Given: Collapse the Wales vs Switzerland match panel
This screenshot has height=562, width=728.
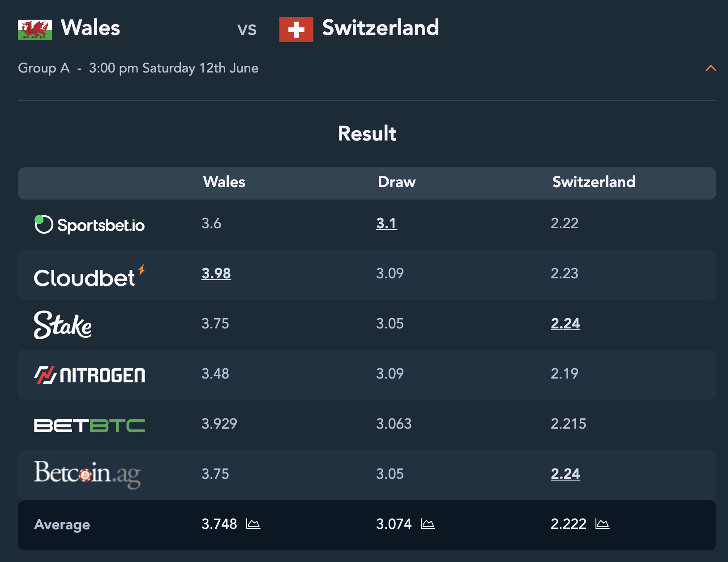Looking at the screenshot, I should pyautogui.click(x=711, y=68).
